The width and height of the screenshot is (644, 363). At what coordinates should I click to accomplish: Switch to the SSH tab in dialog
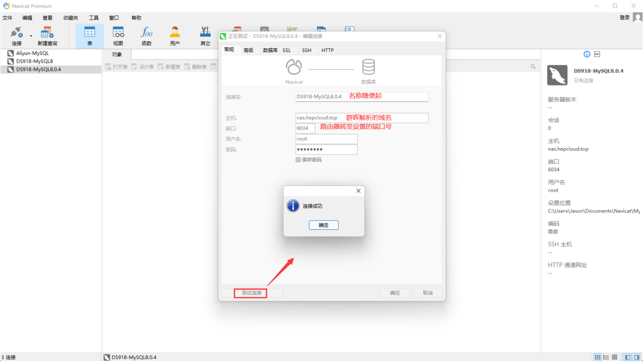pos(307,51)
